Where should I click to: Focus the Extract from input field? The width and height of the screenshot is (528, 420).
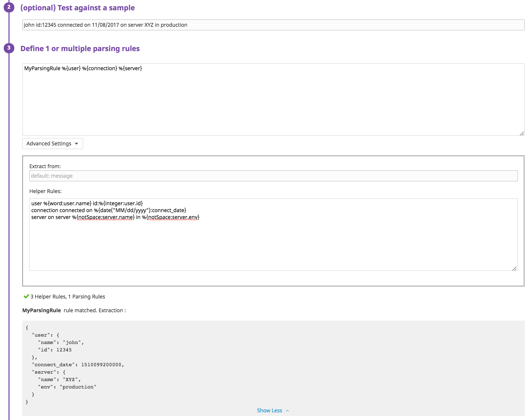click(273, 176)
